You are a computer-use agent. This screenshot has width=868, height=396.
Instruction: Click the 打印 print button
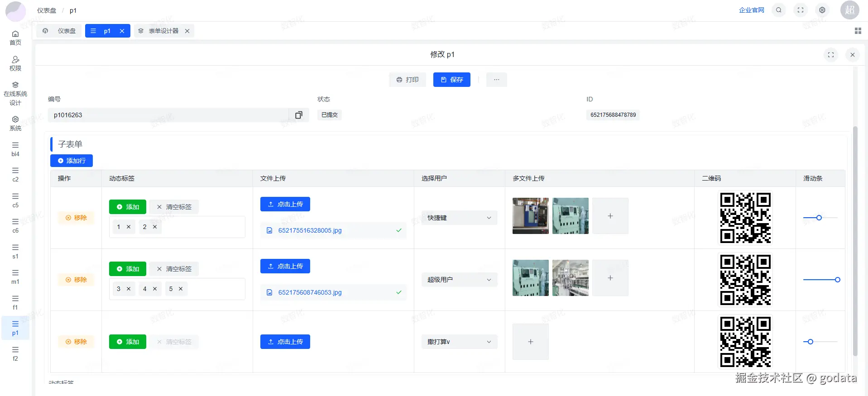pos(408,80)
